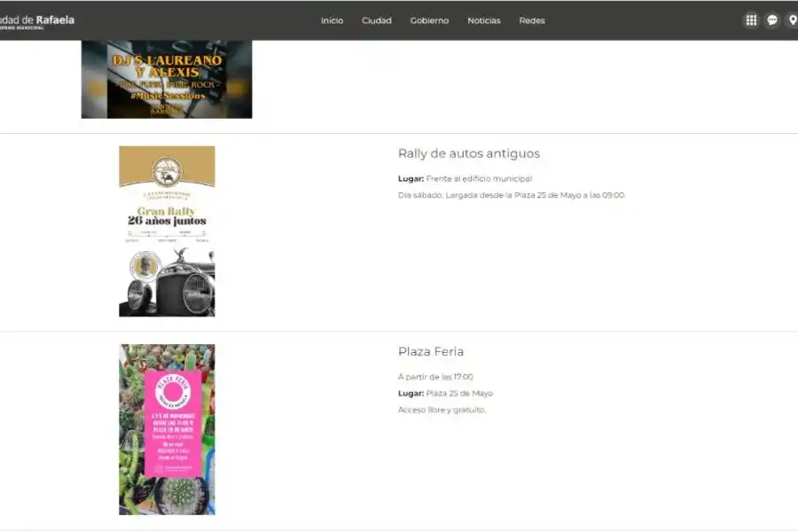Open the map location pin icon
The width and height of the screenshot is (798, 532).
792,20
